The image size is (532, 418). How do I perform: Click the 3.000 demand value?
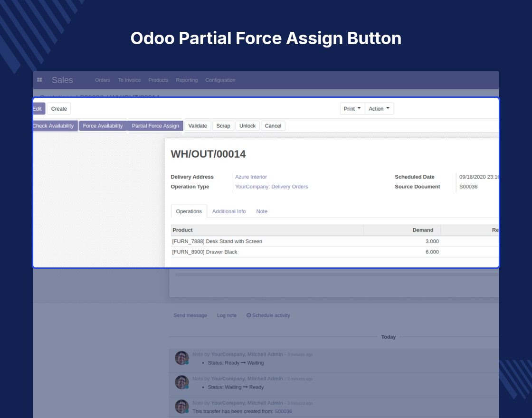(x=432, y=241)
